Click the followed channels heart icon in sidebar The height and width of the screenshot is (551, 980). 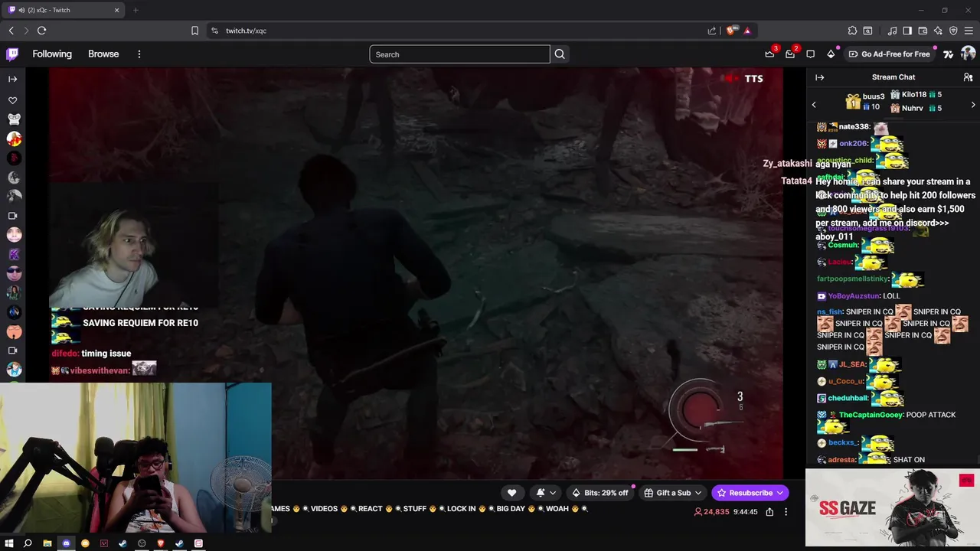13,100
